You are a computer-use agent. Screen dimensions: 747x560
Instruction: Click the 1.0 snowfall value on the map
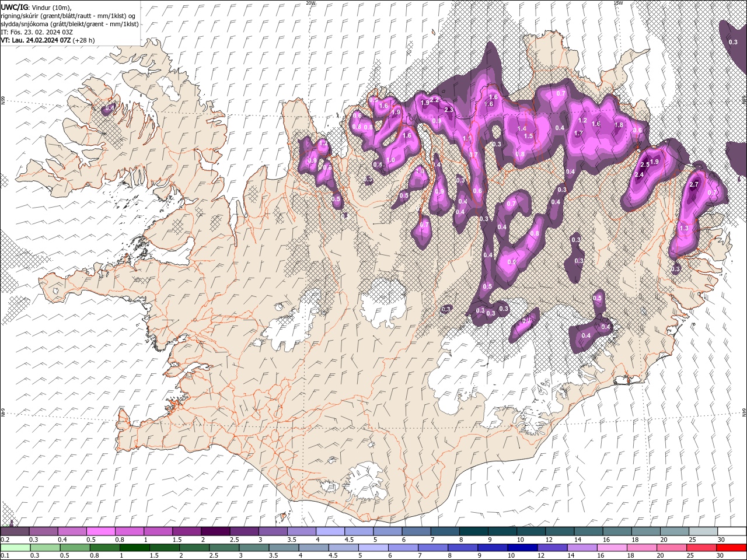[390, 160]
